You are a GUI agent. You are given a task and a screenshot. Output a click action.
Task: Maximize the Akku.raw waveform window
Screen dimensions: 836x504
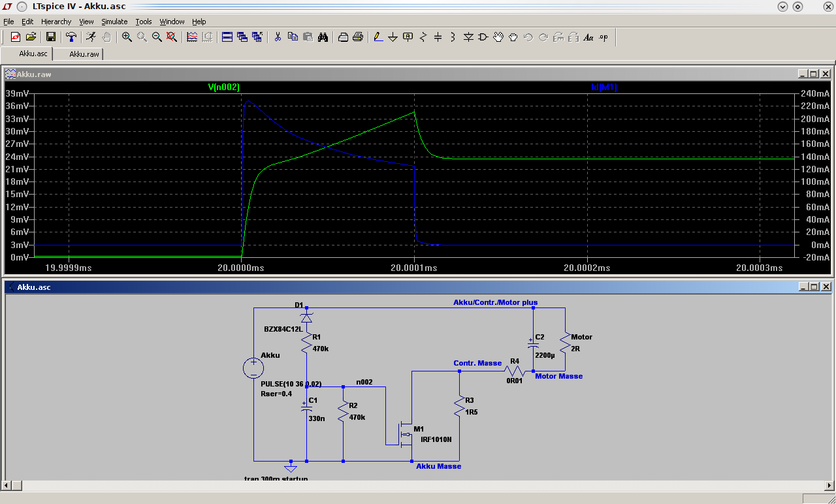(814, 74)
